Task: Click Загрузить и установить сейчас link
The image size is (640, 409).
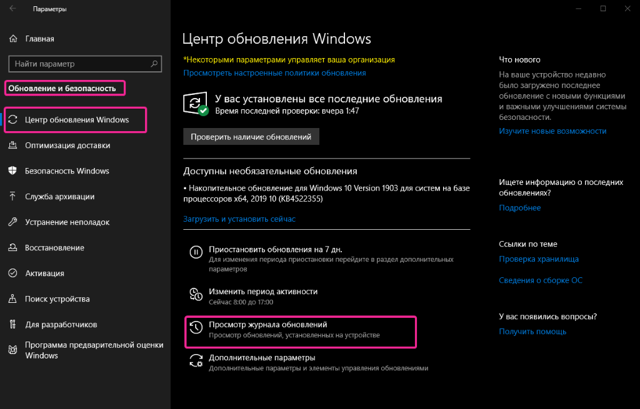Action: 239,219
